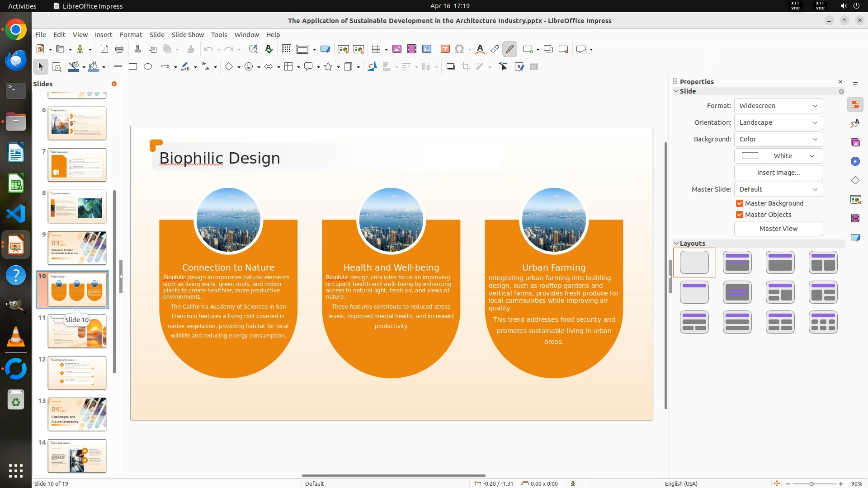
Task: Select the Ellipse drawing tool
Action: 148,67
